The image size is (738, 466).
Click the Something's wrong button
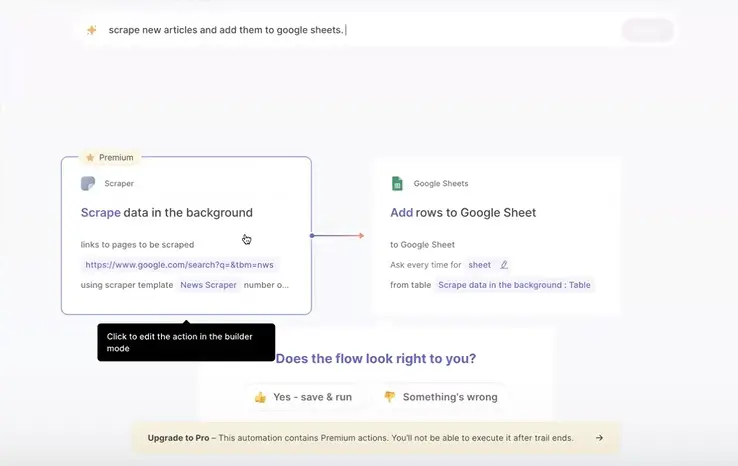[441, 397]
